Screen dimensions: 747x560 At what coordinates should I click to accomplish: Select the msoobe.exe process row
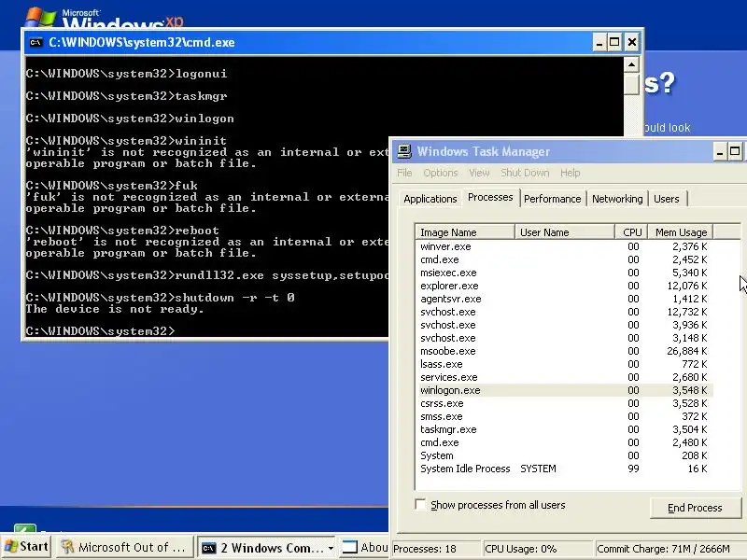click(x=564, y=351)
